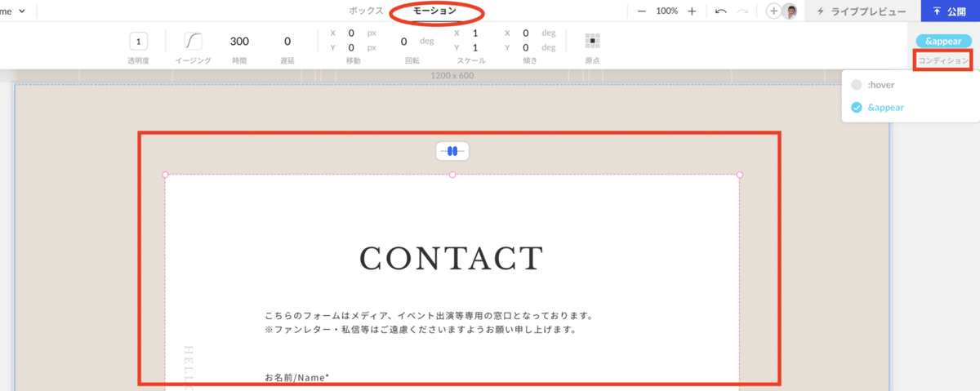The image size is (980, 391).
Task: Edit the 移動 X value
Action: 351,33
